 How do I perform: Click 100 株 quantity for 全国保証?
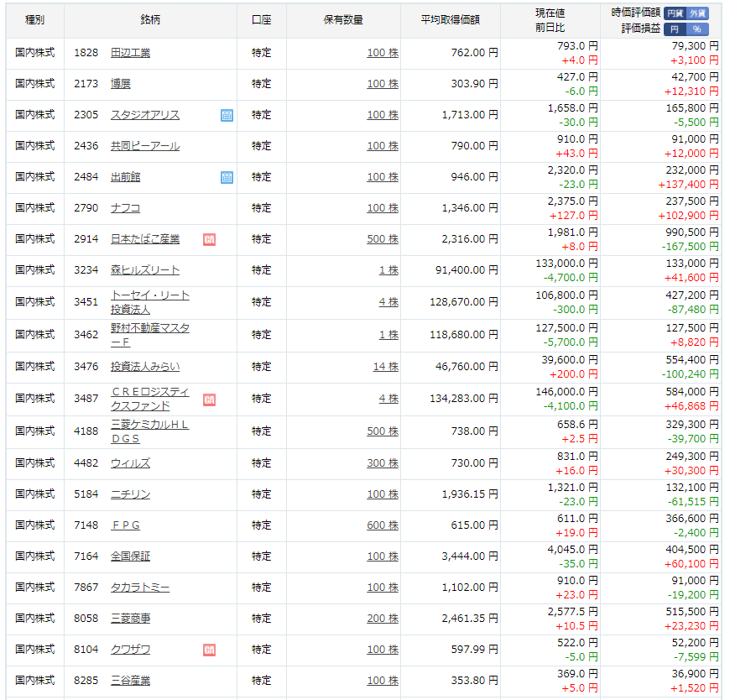coord(383,556)
